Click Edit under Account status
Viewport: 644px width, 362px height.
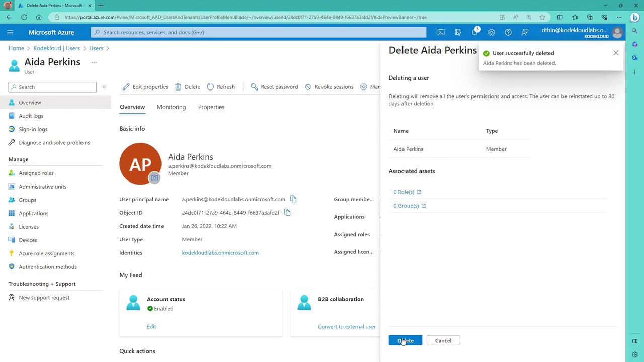tap(151, 326)
